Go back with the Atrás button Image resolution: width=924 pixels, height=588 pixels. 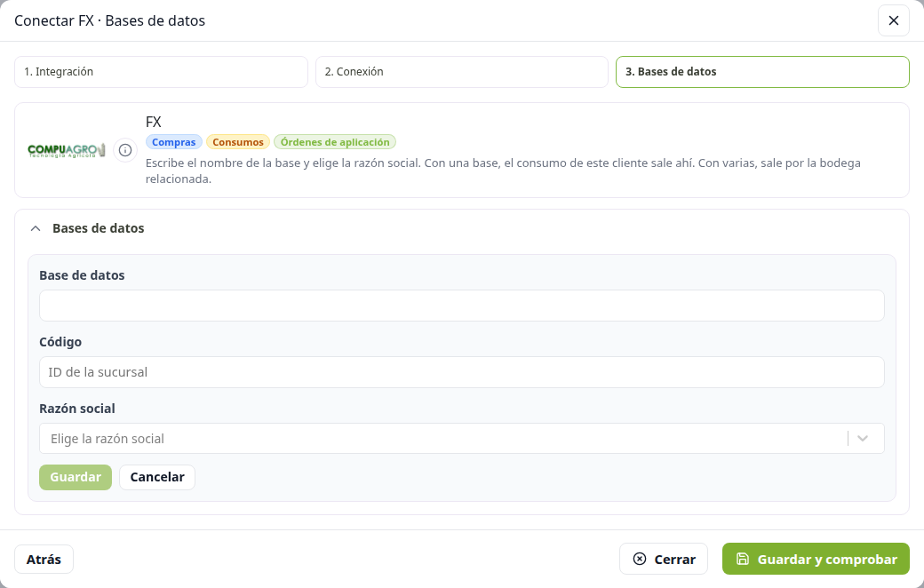tap(44, 559)
